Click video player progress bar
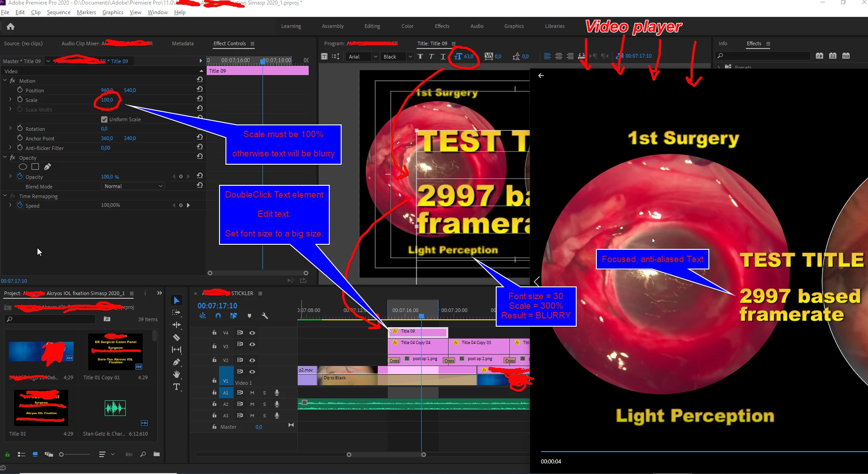 click(704, 452)
